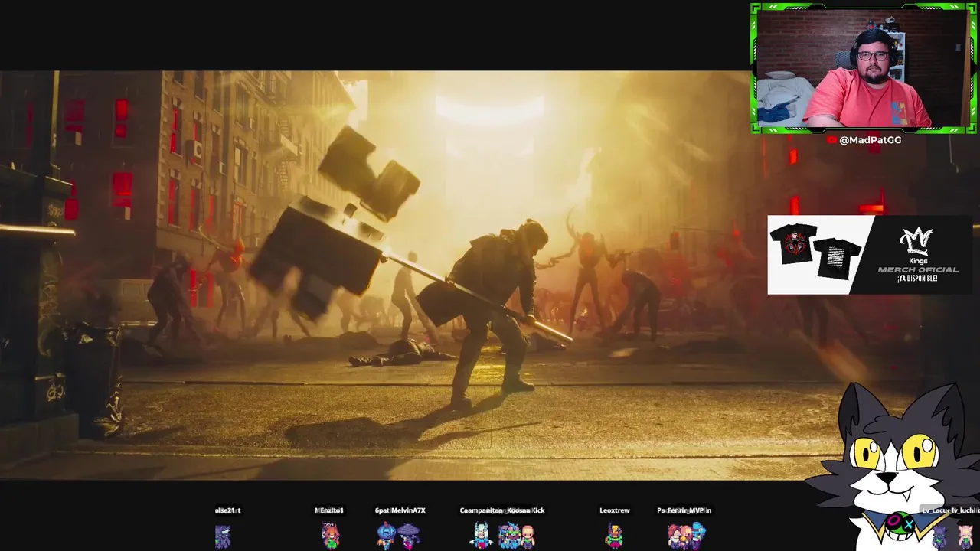Click the black t-shirts merch image

(x=816, y=252)
